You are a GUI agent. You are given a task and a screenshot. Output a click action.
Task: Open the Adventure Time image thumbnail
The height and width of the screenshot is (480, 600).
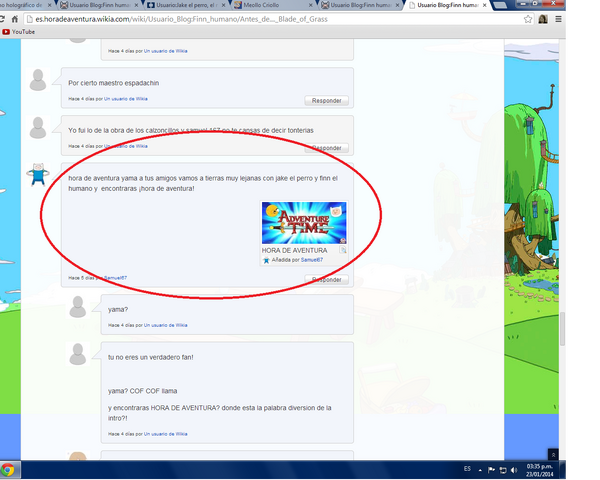point(304,223)
